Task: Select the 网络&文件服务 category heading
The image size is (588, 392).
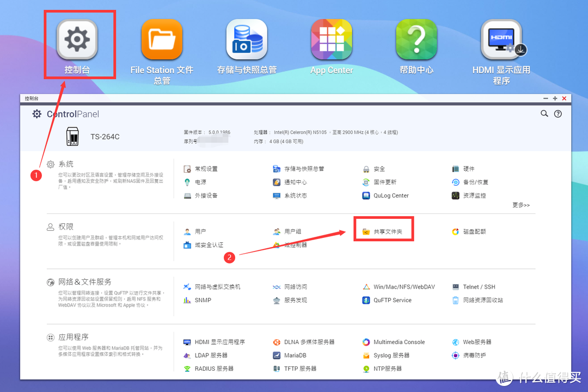Action: coord(79,282)
